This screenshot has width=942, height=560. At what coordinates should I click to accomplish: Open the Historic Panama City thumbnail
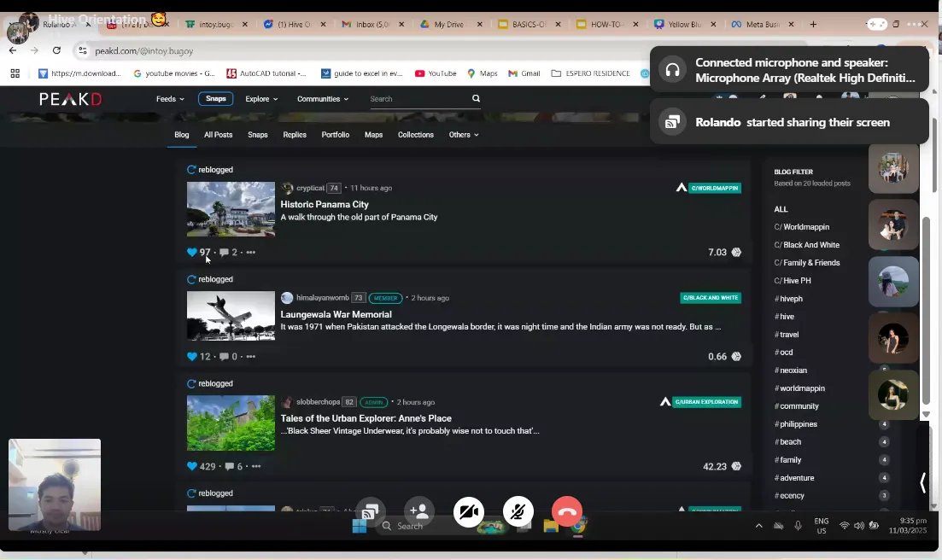(x=231, y=209)
